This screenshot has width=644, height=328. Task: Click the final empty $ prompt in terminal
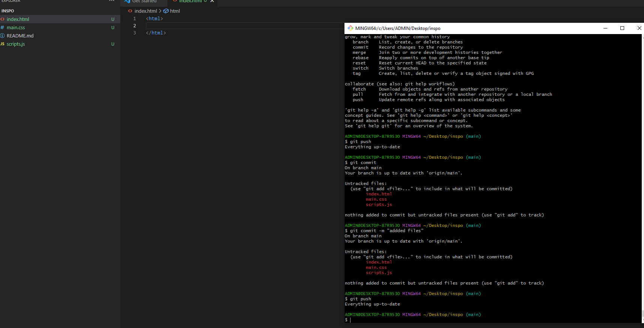tap(347, 320)
